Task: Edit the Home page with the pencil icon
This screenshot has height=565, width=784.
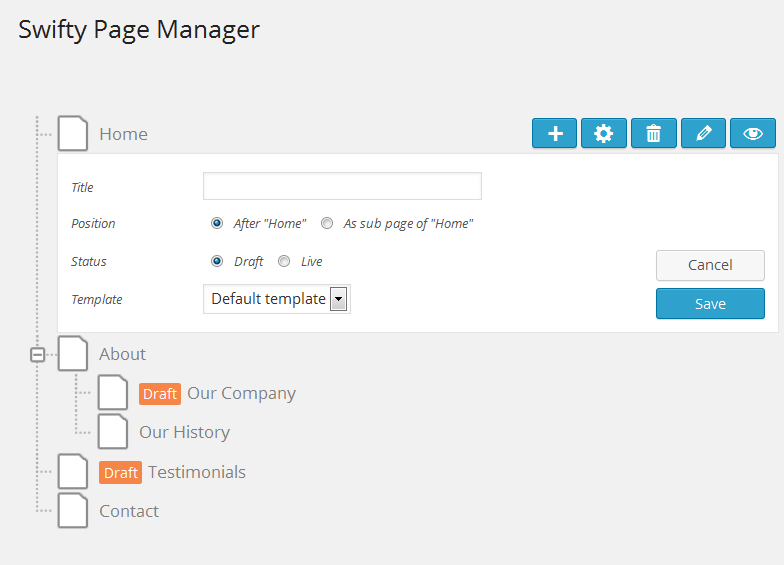Action: tap(704, 134)
